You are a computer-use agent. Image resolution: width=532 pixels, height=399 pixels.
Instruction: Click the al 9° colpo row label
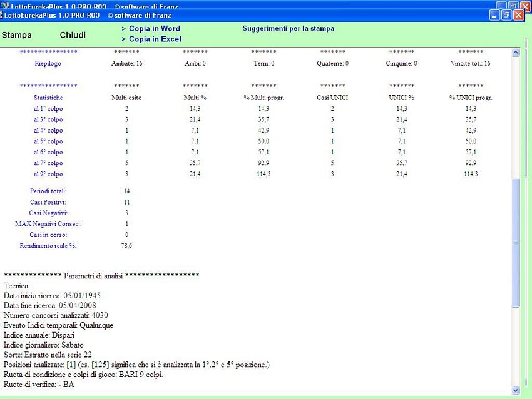(48, 174)
